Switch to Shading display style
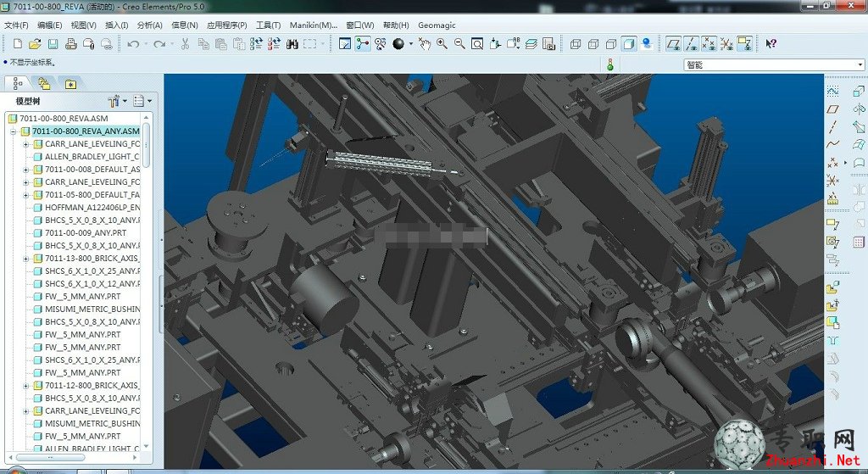Screen dimensions: 868x474 (x=629, y=44)
